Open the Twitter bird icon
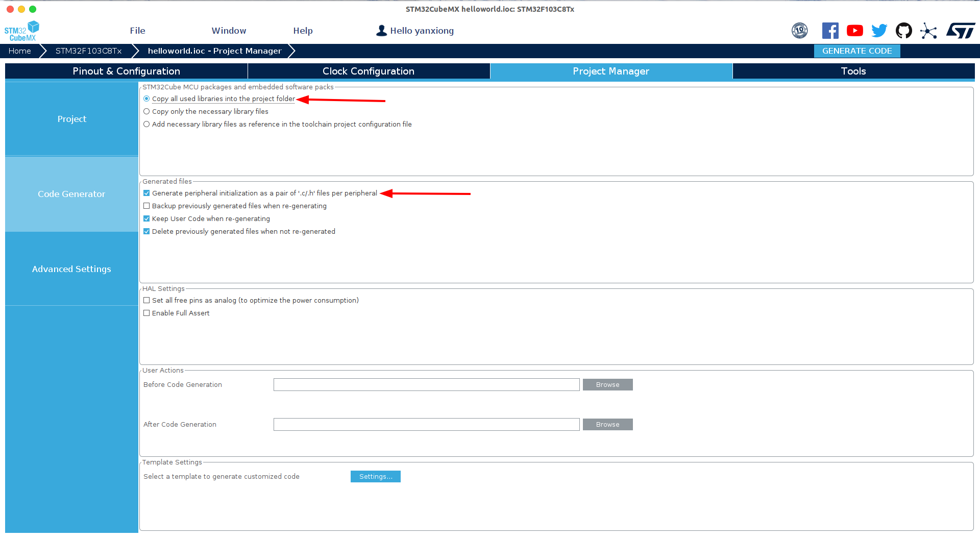 (879, 31)
